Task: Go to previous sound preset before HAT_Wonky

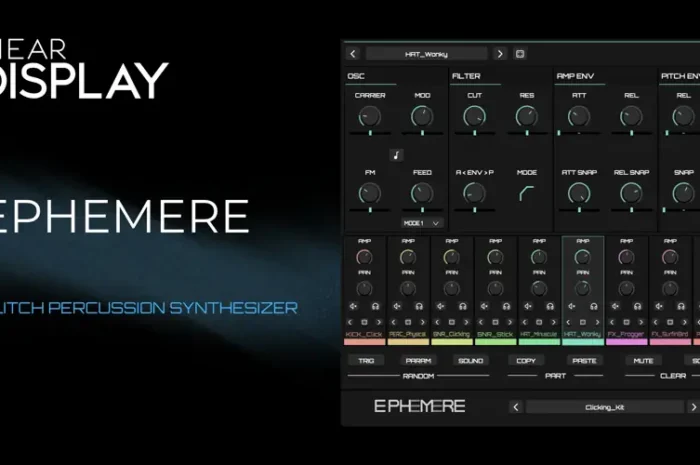Action: [x=353, y=54]
